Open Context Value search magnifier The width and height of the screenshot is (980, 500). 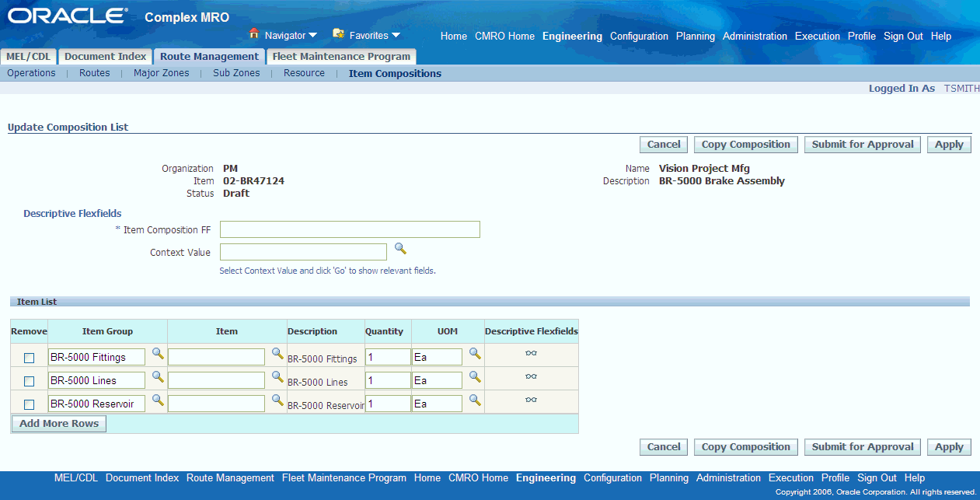coord(400,249)
